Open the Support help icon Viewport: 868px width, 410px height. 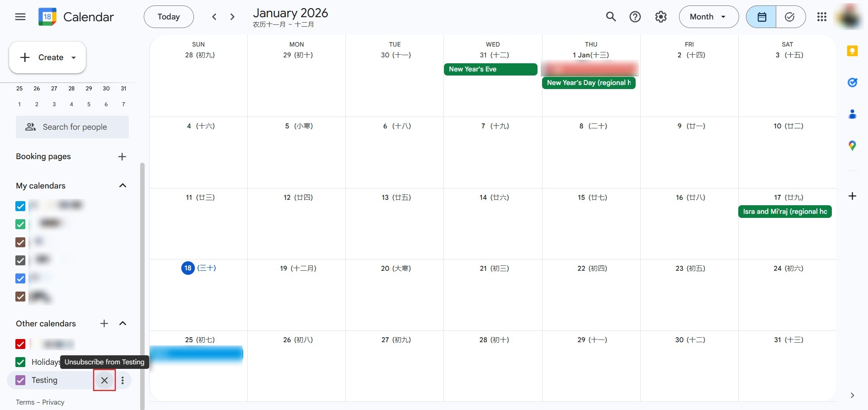point(635,17)
